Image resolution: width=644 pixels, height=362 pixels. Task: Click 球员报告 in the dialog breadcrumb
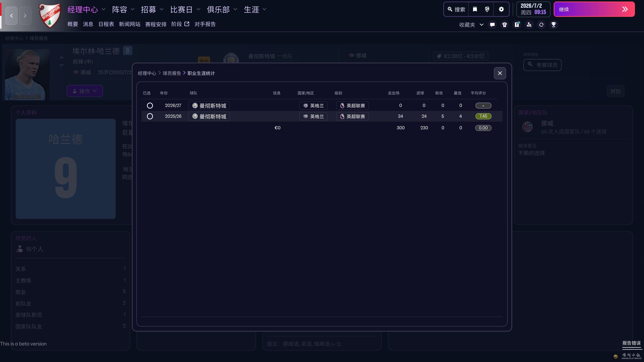pyautogui.click(x=172, y=73)
